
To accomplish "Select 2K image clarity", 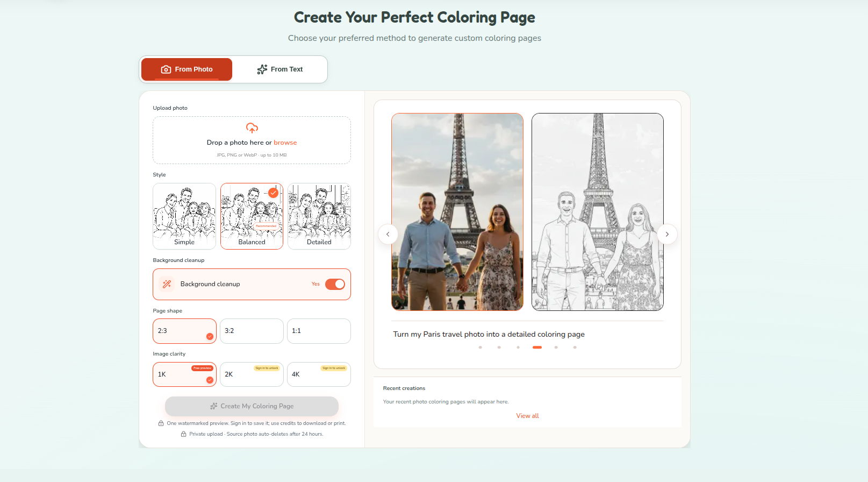I will 252,374.
